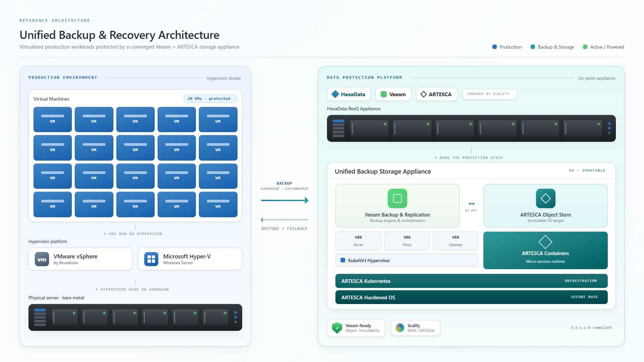Click the "Physical server · bare metal" label
644x362 pixels.
(56, 298)
